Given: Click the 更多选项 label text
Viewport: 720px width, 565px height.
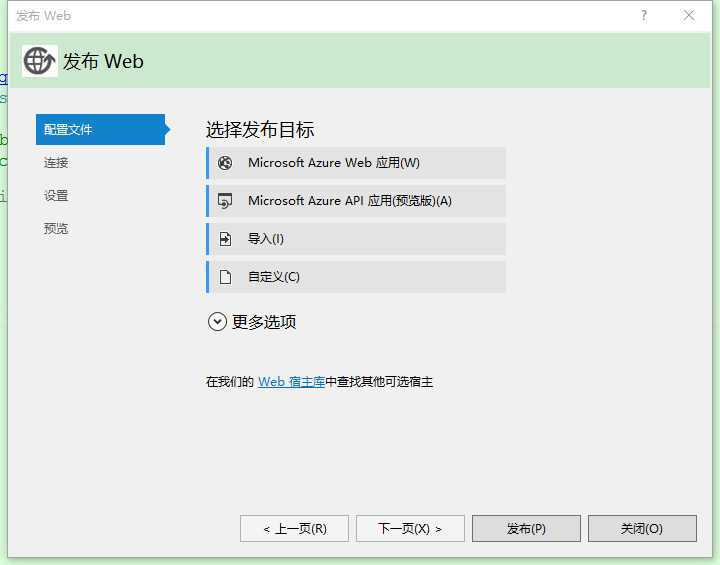Looking at the screenshot, I should (x=264, y=322).
